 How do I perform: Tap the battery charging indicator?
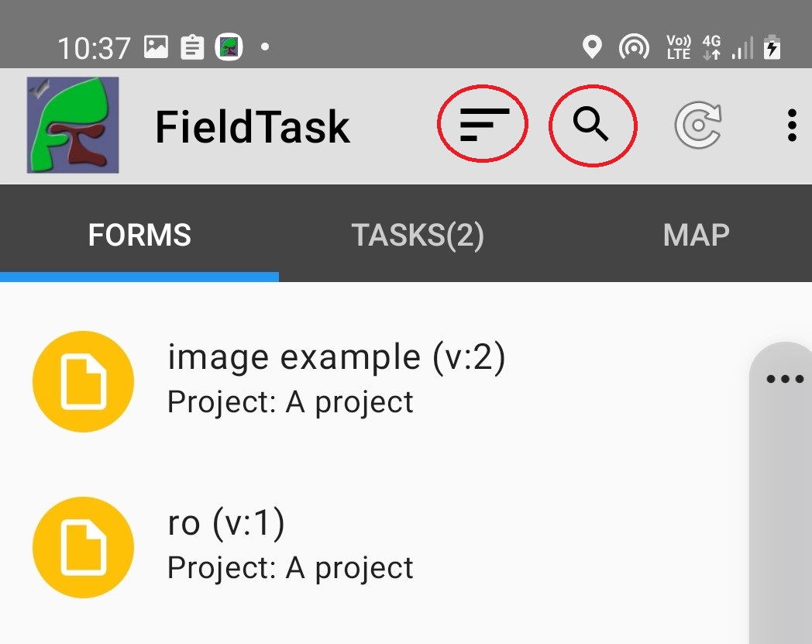pos(772,48)
